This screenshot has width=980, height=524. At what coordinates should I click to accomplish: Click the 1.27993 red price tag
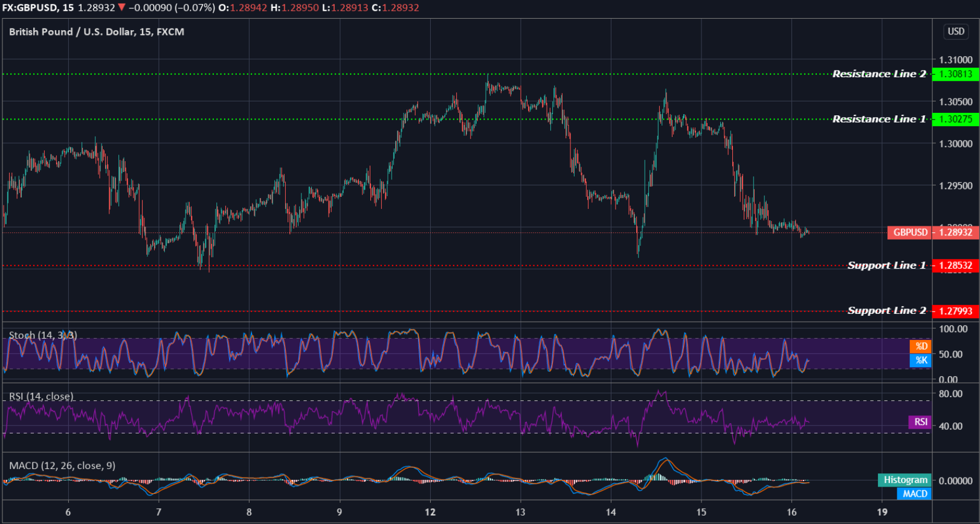955,311
